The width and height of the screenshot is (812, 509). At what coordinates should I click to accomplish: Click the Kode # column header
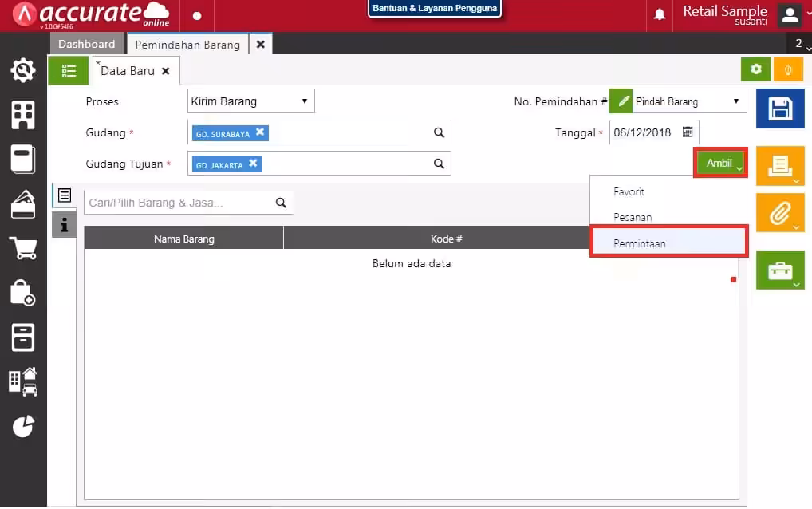(447, 239)
